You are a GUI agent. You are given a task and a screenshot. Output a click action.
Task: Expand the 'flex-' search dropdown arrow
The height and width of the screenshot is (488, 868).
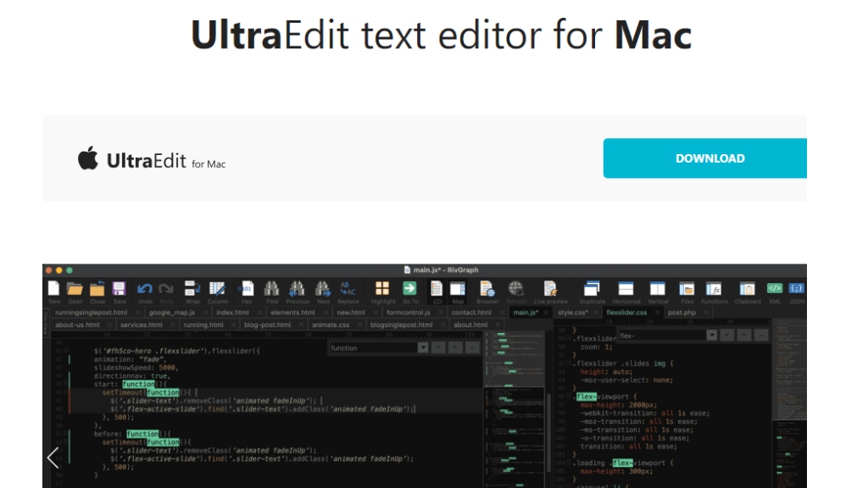712,335
